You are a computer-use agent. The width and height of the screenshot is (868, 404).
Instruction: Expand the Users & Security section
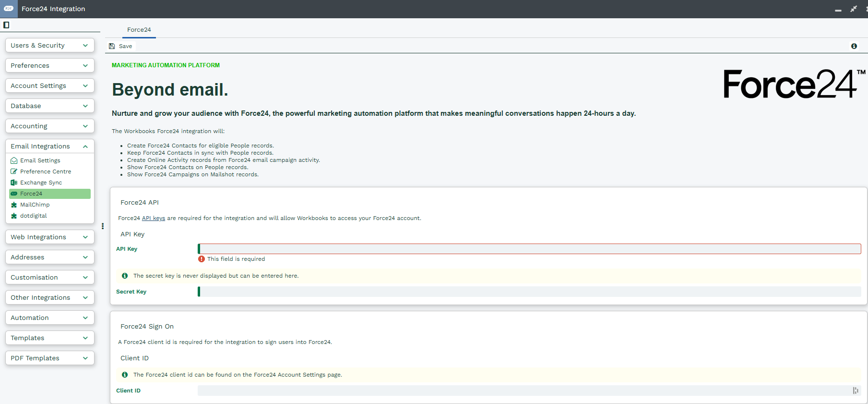(x=50, y=45)
